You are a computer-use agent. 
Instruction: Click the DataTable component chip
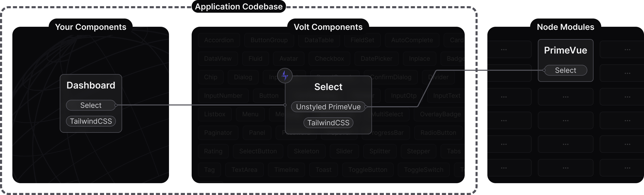click(x=319, y=40)
